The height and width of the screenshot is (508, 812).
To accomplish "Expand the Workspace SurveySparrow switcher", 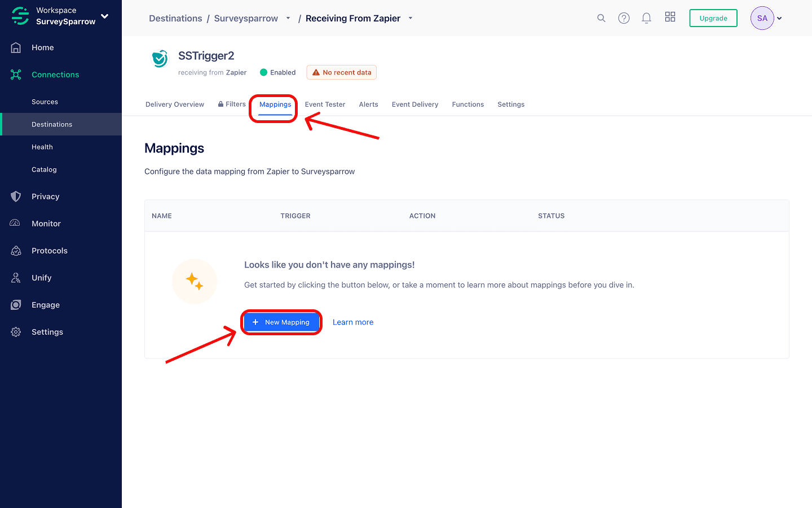I will [104, 16].
